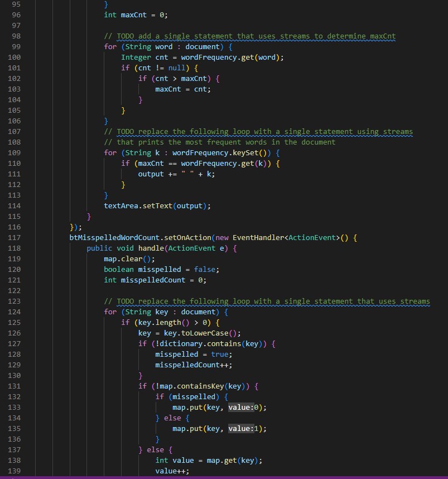
Task: Click line number 98 in the gutter
Action: [x=16, y=36]
